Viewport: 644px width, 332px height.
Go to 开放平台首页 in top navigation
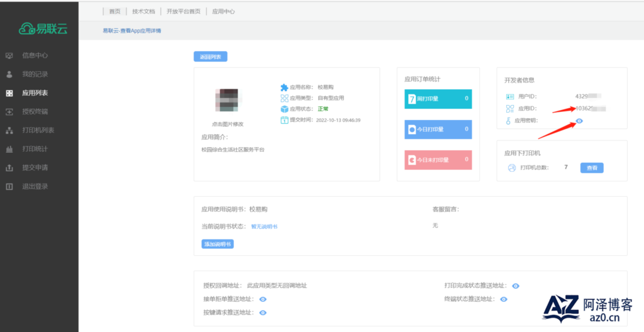coord(184,11)
